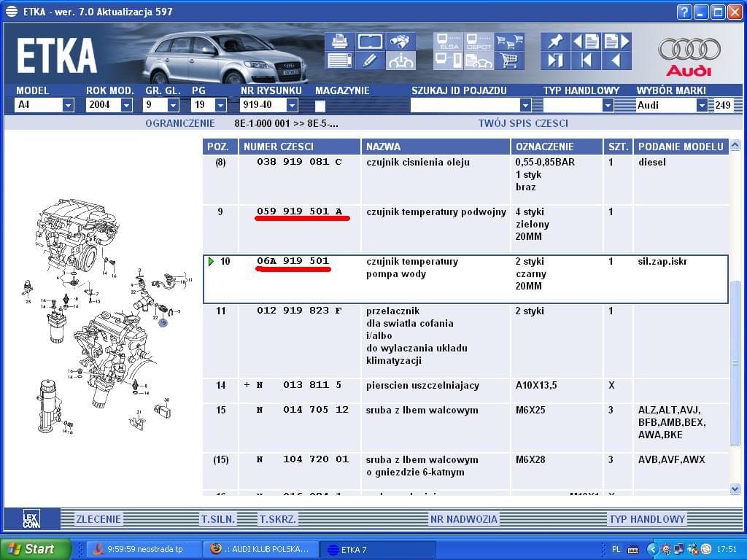This screenshot has width=747, height=560.
Task: Open the SZUKAJ ID POJAZDU dropdown
Action: coord(525,105)
